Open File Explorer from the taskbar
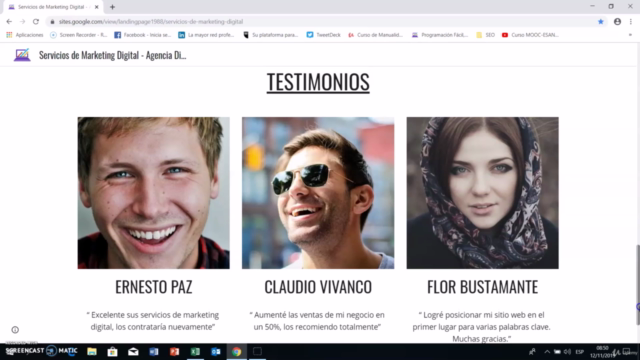This screenshot has width=640, height=360. point(92,351)
